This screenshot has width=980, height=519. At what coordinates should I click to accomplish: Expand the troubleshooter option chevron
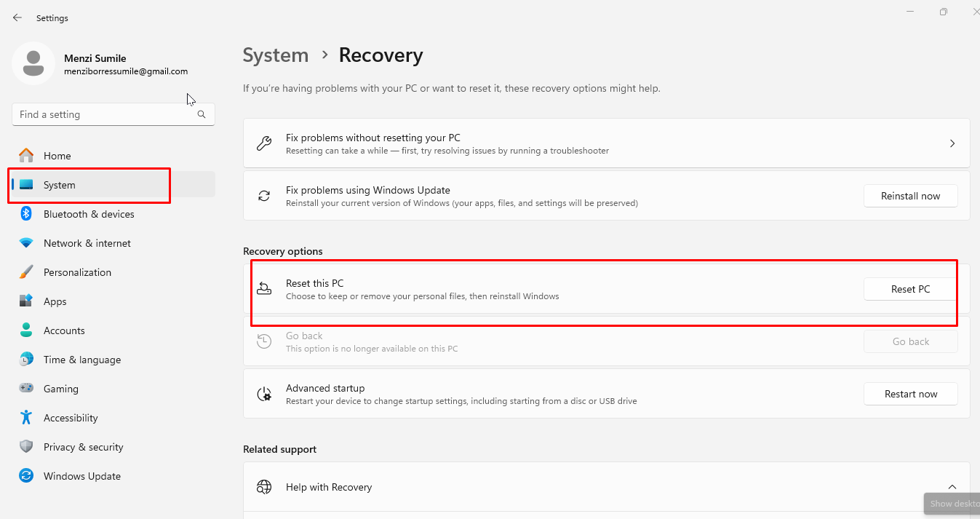pos(952,143)
